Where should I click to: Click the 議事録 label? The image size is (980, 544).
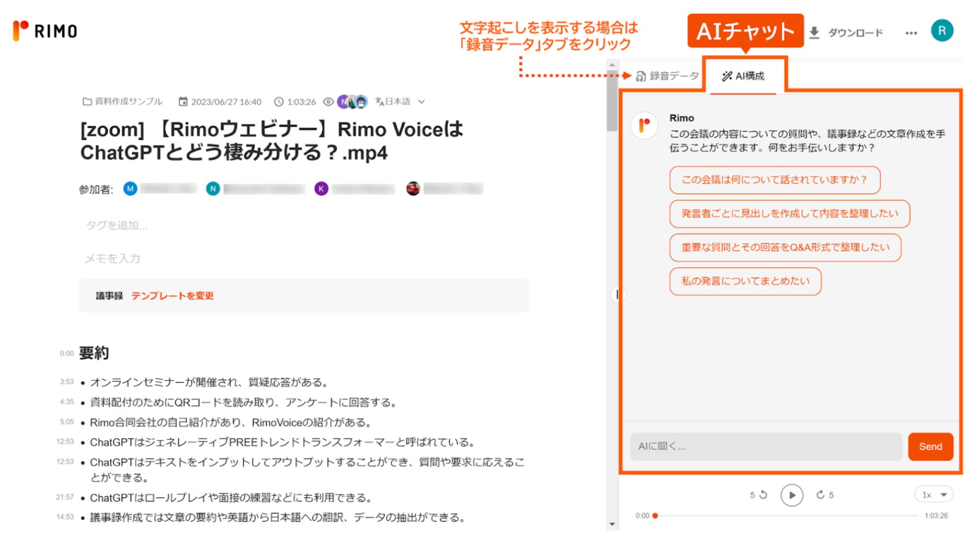coord(110,296)
